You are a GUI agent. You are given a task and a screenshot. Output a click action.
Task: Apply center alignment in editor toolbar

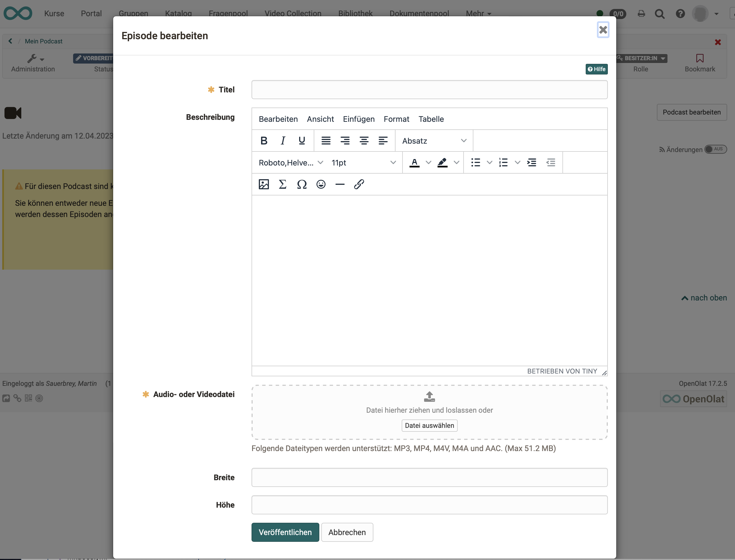364,141
